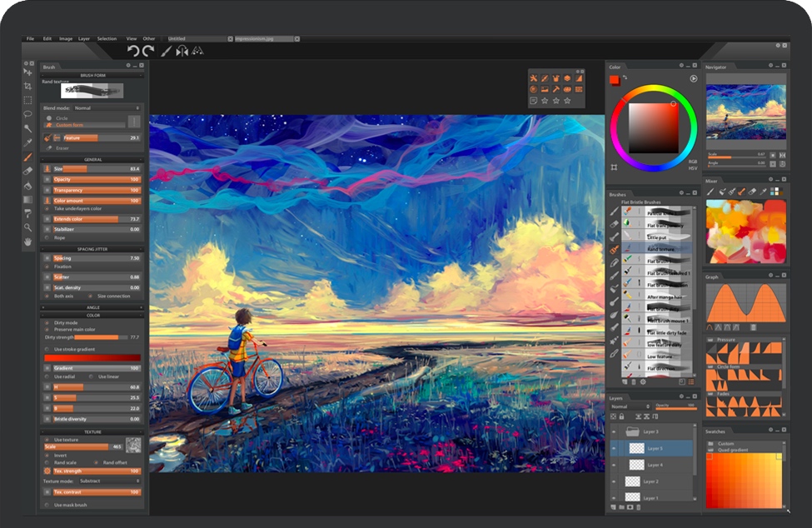Screen dimensions: 812x528
Task: Enable the Use stroke gradient option
Action: (x=48, y=349)
